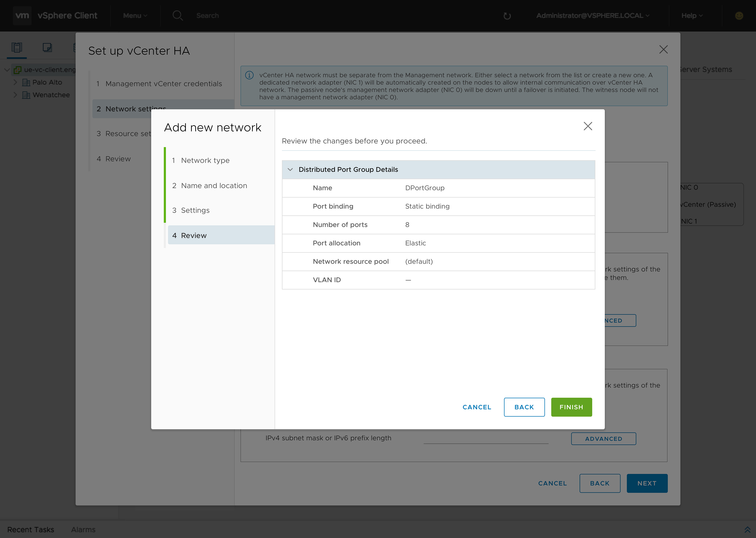Click the Elastic port allocation value
The image size is (756, 538).
tap(415, 243)
